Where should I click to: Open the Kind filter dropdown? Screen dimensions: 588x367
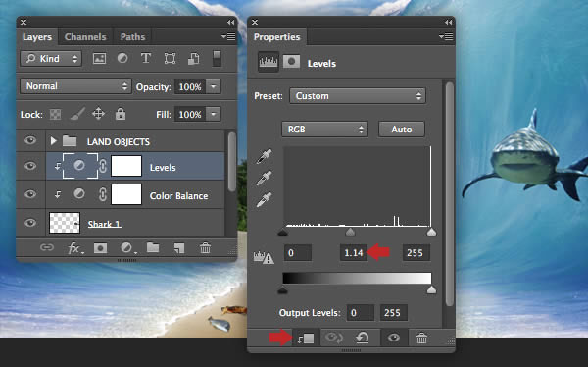click(x=51, y=59)
